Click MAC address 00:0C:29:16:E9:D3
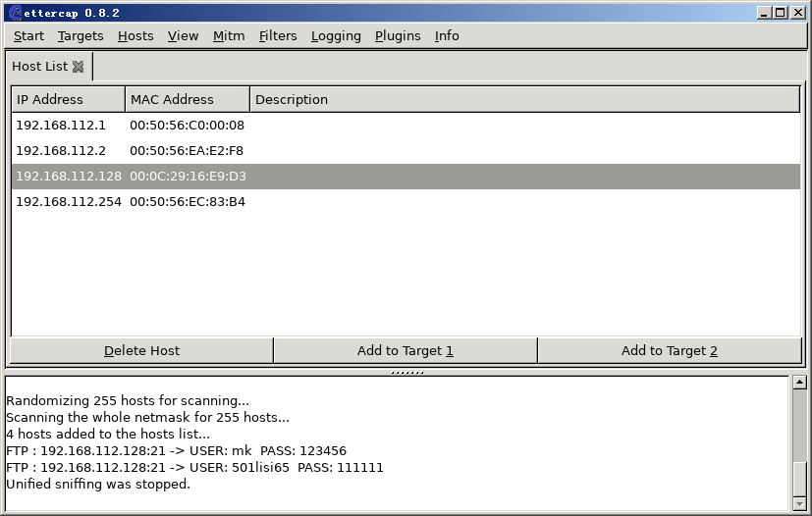The width and height of the screenshot is (812, 516). point(188,176)
